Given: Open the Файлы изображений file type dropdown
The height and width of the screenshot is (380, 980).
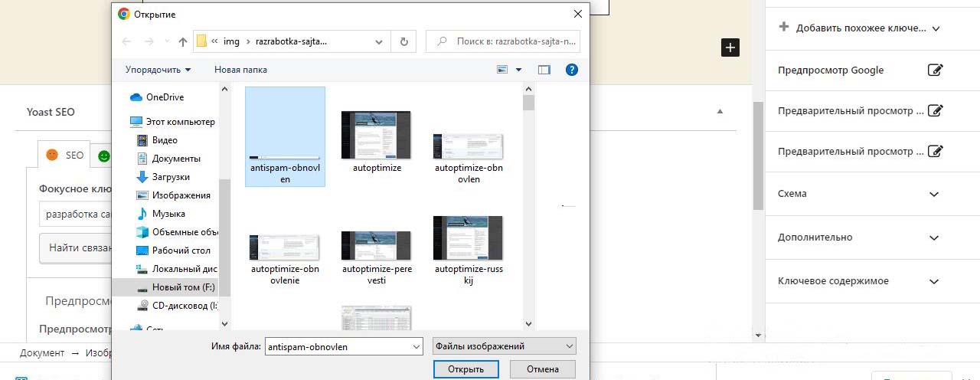Looking at the screenshot, I should click(x=504, y=346).
